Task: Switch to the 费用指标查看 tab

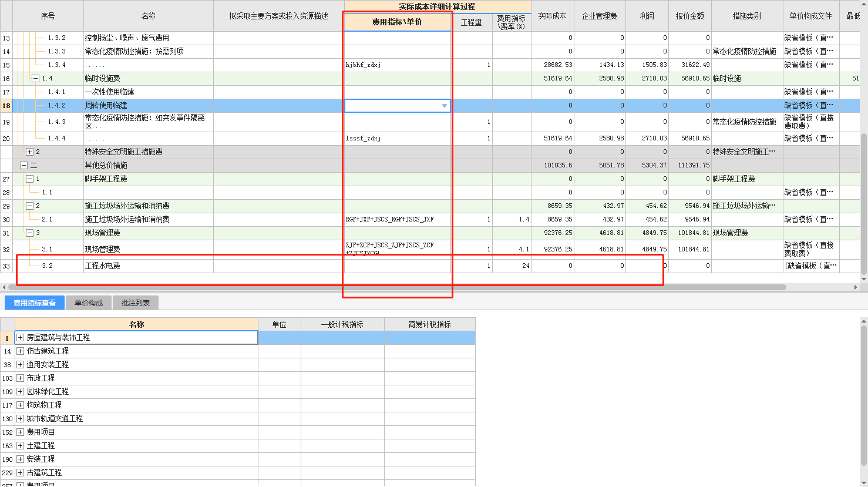Action: (x=35, y=303)
